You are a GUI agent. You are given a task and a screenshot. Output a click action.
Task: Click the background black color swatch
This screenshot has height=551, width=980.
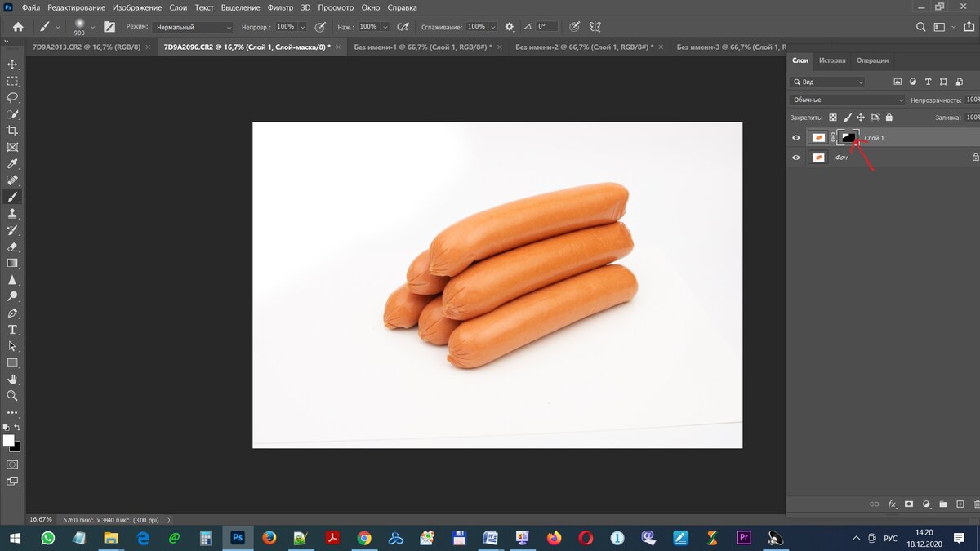coord(16,447)
